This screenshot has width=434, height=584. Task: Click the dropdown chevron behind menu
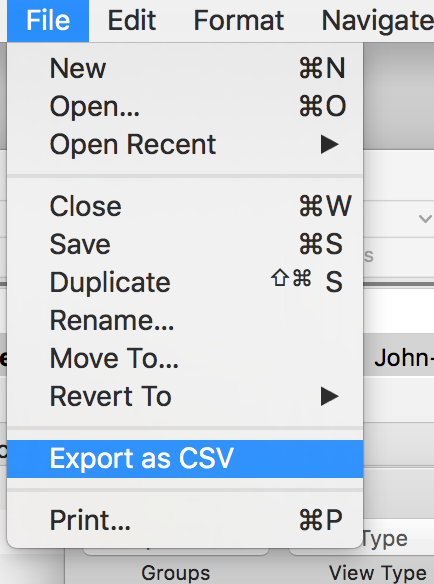pos(425,219)
